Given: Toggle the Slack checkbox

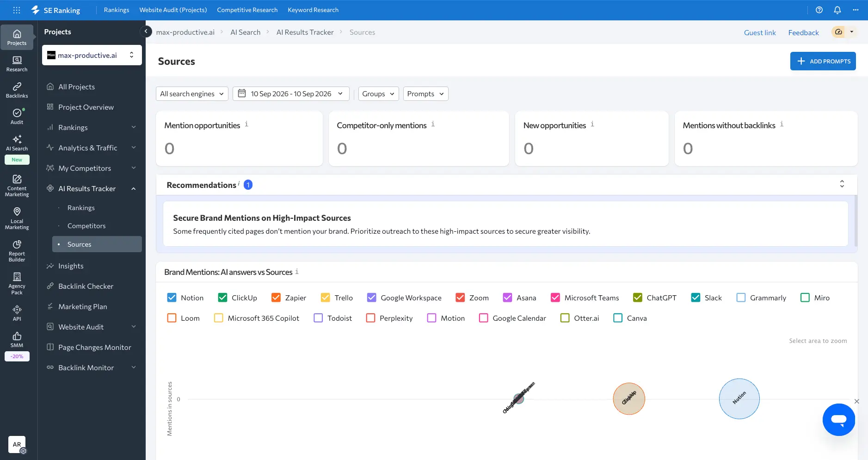Looking at the screenshot, I should [696, 298].
